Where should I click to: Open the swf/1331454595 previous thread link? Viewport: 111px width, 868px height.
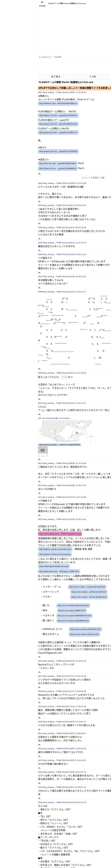click(x=58, y=151)
